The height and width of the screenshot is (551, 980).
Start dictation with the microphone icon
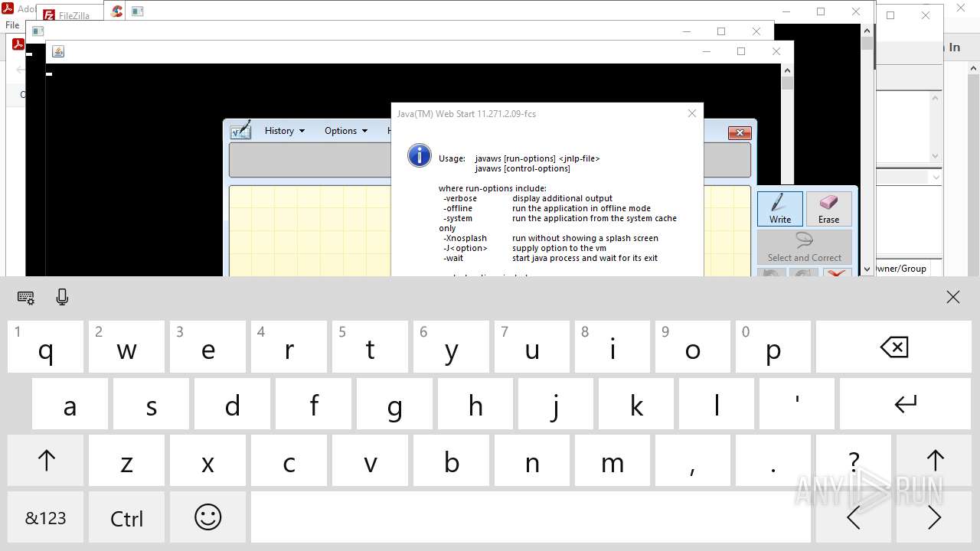pyautogui.click(x=63, y=298)
